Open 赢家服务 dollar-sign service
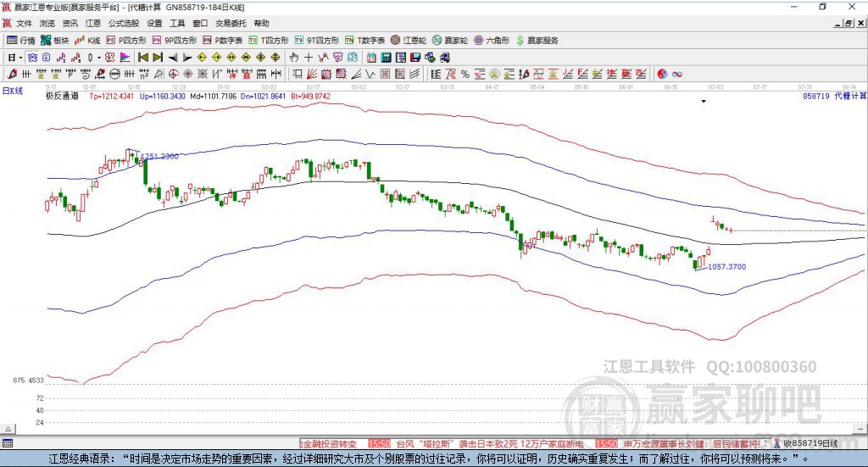This screenshot has width=868, height=467. [x=537, y=41]
